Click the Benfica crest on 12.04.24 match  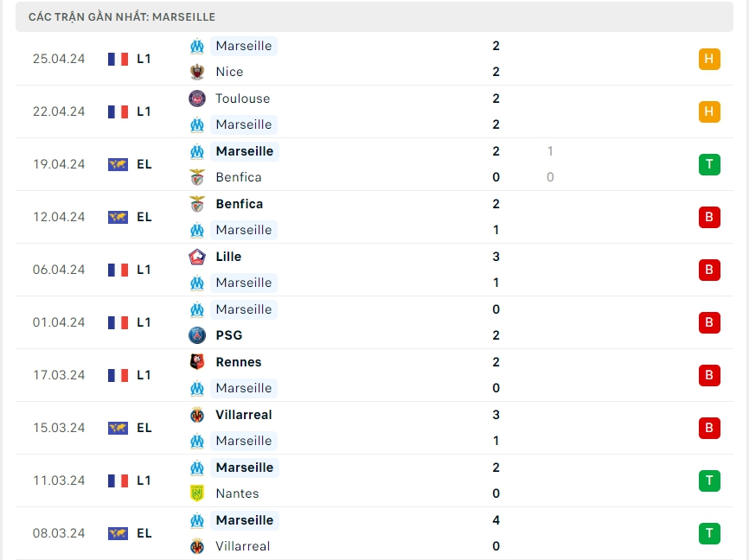coord(197,204)
